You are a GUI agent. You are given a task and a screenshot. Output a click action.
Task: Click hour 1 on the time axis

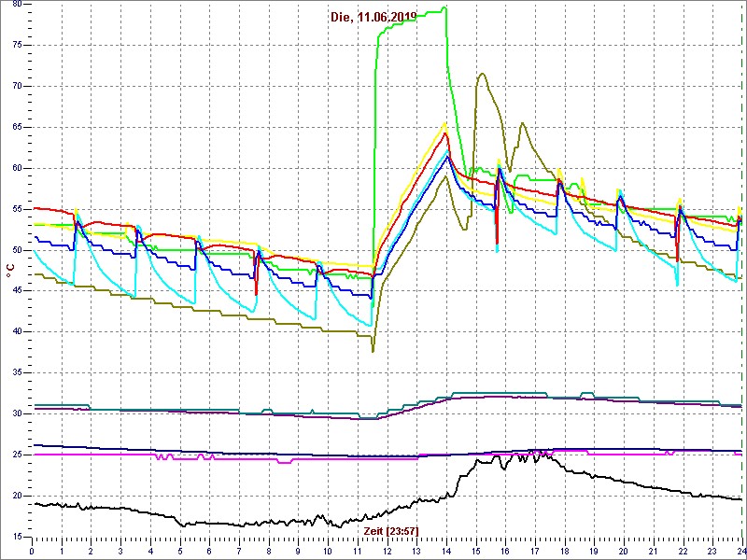click(x=62, y=552)
